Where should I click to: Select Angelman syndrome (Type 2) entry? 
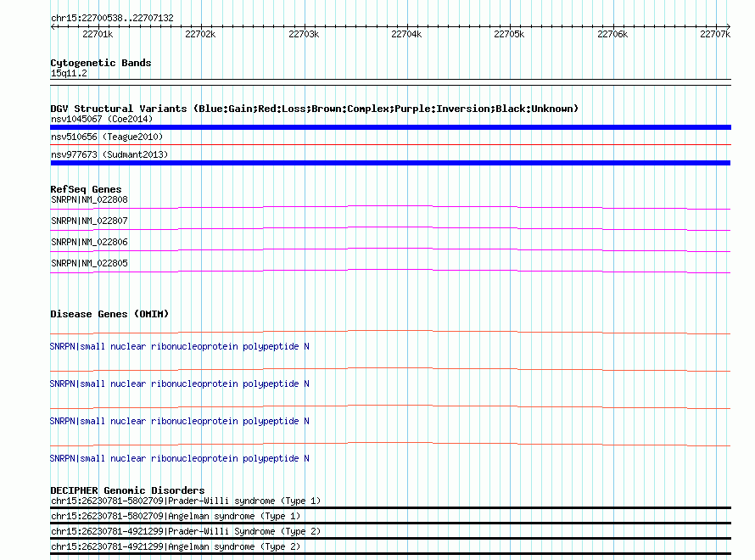[x=176, y=547]
